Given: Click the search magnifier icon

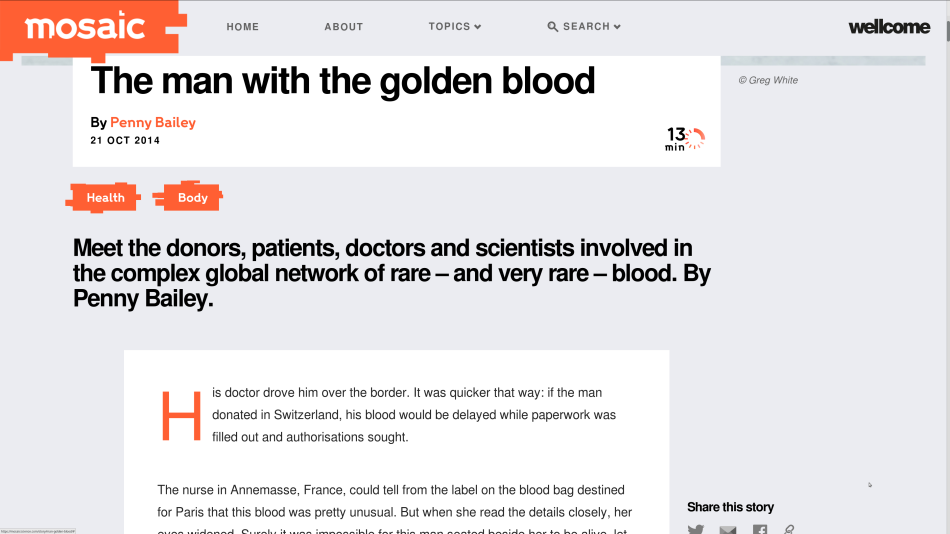Looking at the screenshot, I should click(553, 27).
